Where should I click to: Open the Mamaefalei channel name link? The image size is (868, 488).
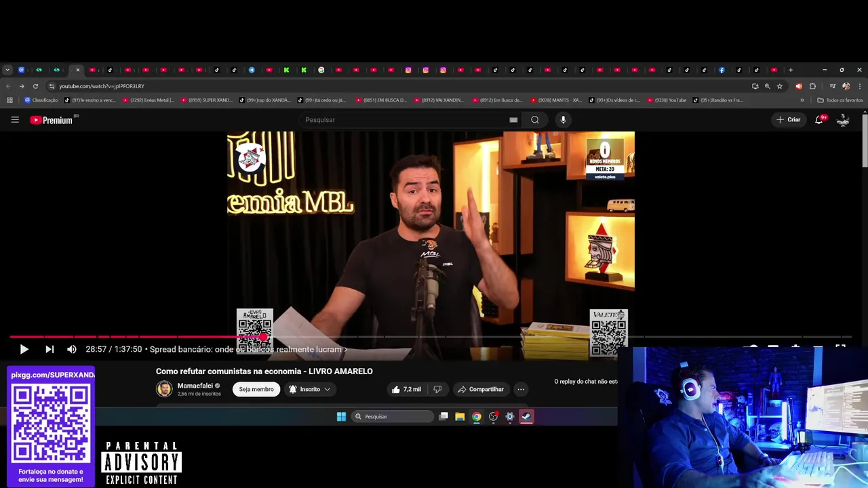[195, 386]
